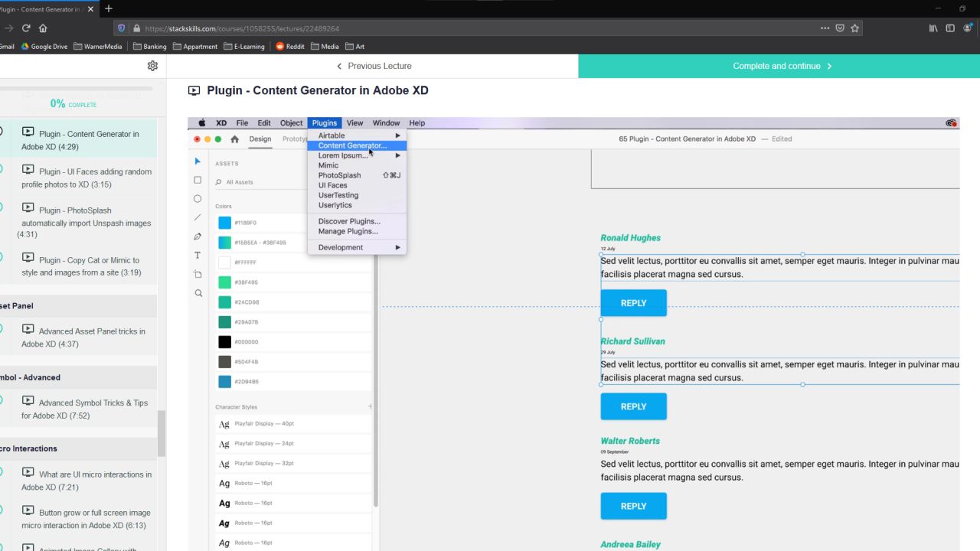The height and width of the screenshot is (551, 980).
Task: Select the #000000 black color swatch
Action: [224, 342]
